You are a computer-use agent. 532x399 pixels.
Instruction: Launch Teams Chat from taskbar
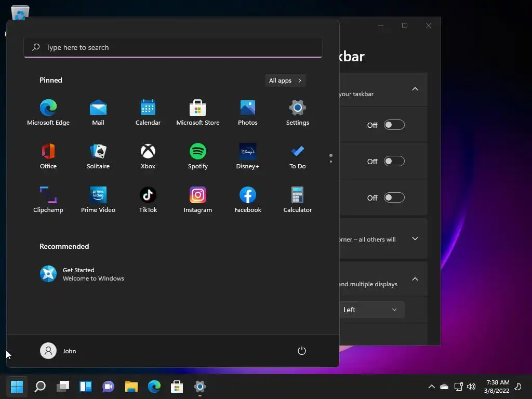tap(108, 387)
